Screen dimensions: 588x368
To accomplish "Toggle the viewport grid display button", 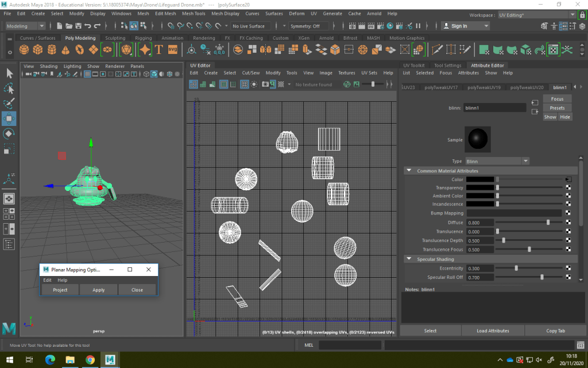I will (88, 74).
